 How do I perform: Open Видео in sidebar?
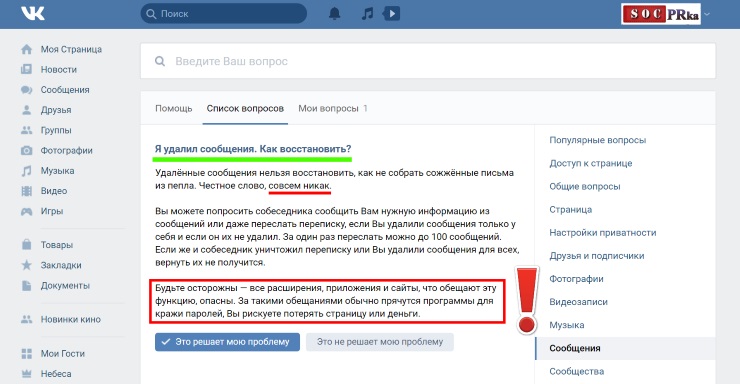54,191
